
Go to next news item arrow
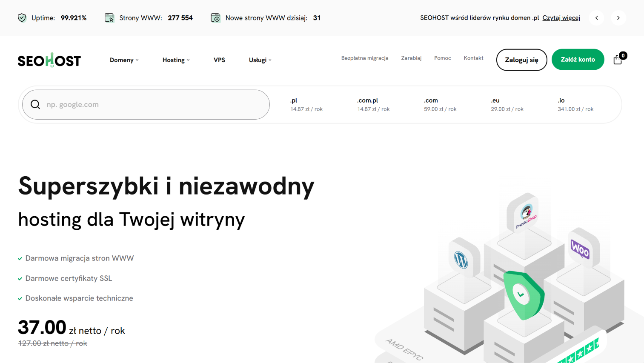[x=618, y=18]
